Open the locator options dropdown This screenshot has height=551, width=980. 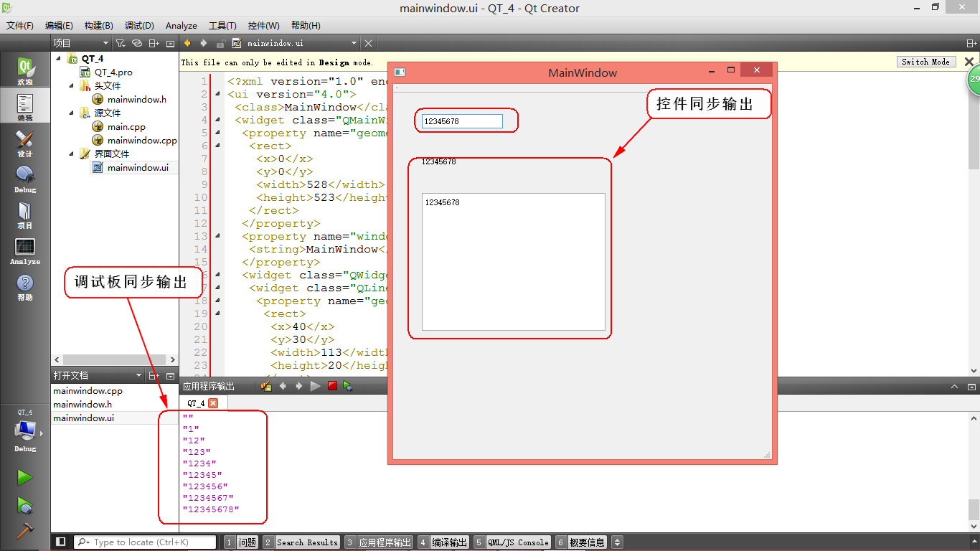tap(83, 542)
